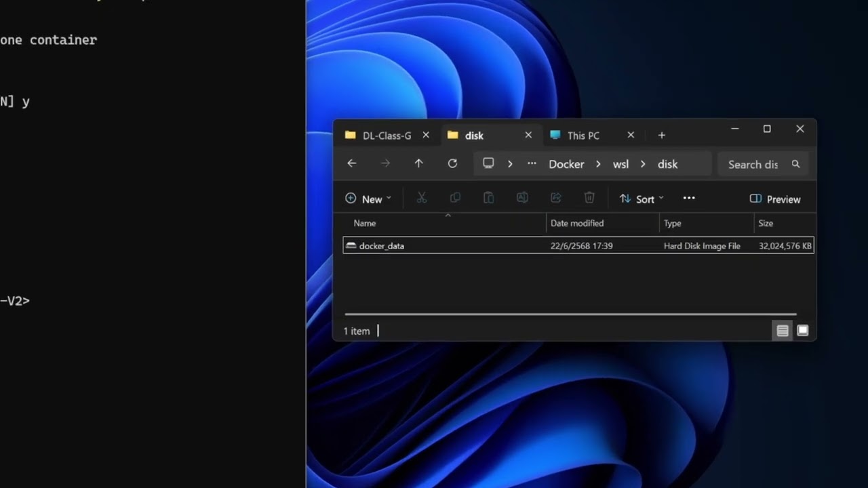
Task: Click the Paste clipboard icon
Action: (488, 198)
